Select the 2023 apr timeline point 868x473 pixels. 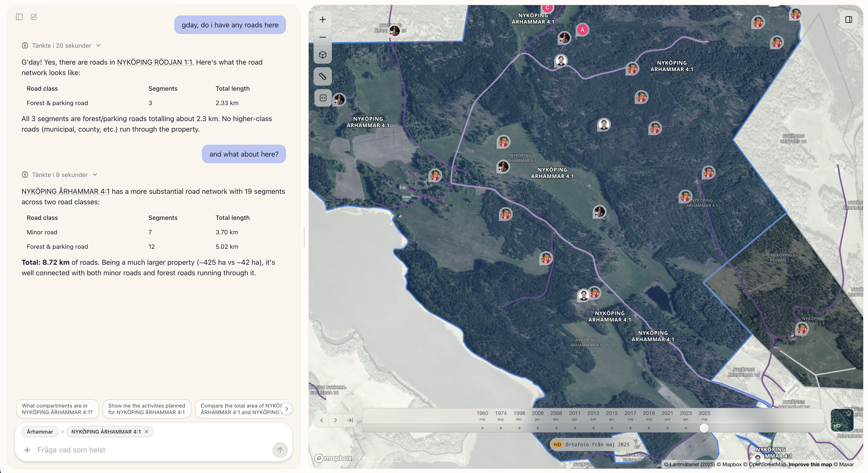pos(686,428)
